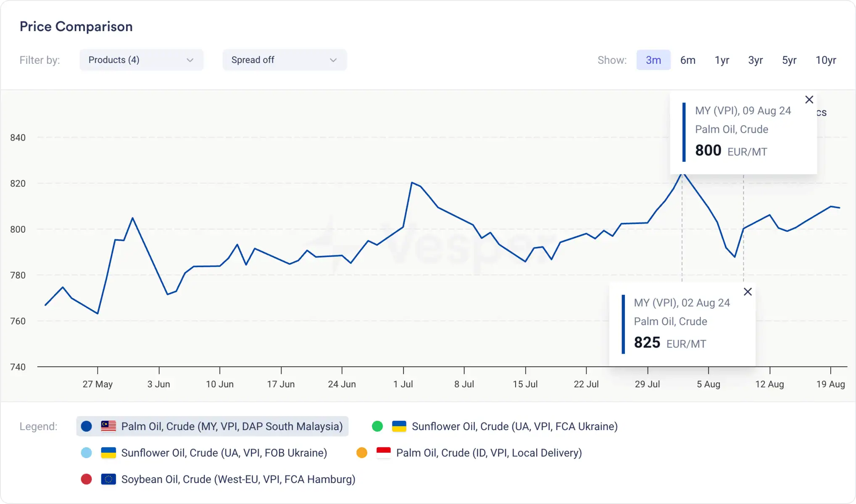Screen dimensions: 856x504
Task: Toggle Sunflower Oil FOB Ukraine series
Action: pos(204,453)
